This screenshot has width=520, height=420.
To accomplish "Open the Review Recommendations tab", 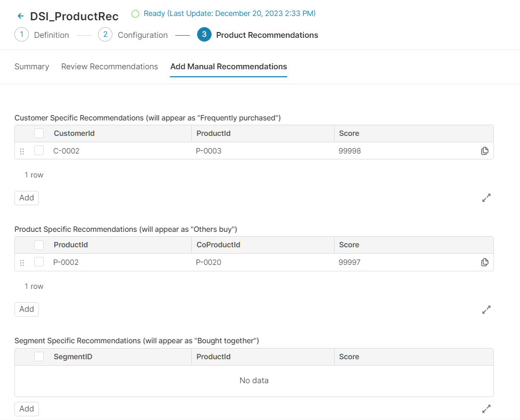I will (109, 67).
